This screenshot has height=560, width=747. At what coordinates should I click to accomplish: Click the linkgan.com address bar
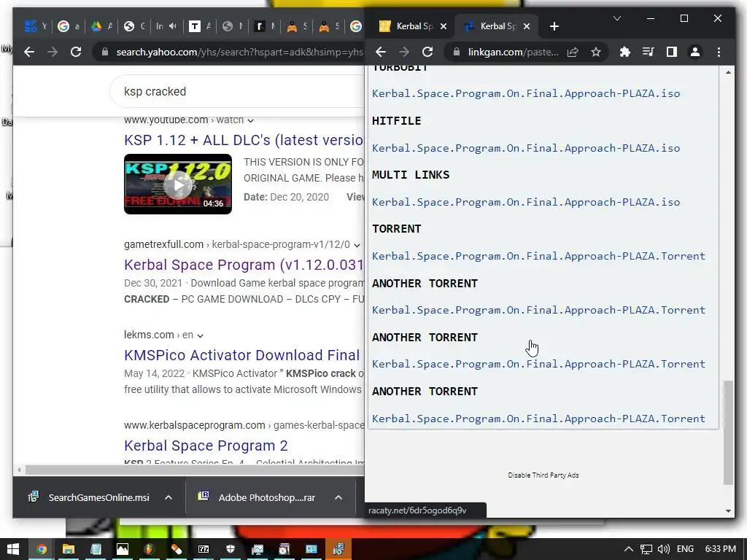[513, 52]
